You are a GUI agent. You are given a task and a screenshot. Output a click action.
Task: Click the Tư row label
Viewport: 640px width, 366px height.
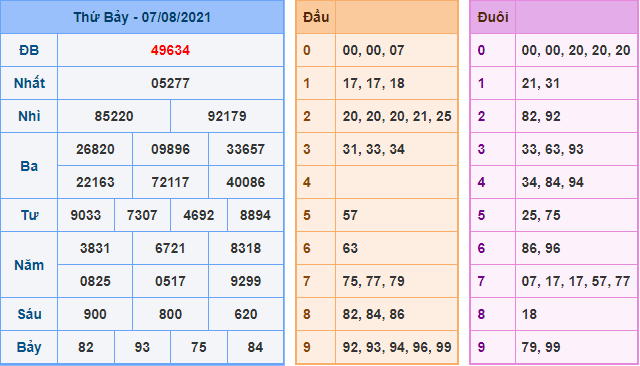tap(29, 215)
